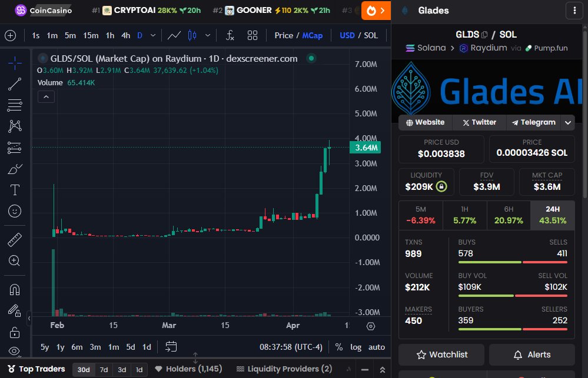This screenshot has width=588, height=378.
Task: Open trending token GOONER
Action: 271,11
